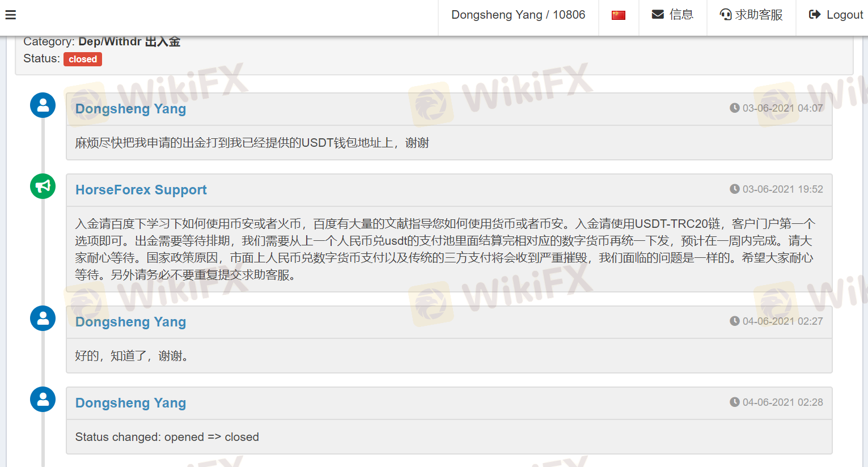Select the Chinese flag language icon

pyautogui.click(x=619, y=15)
